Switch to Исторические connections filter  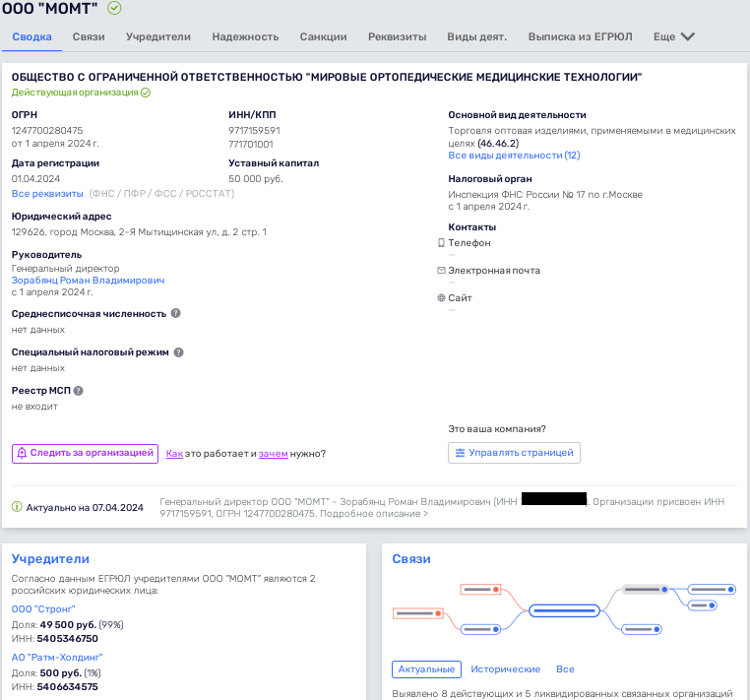click(505, 669)
